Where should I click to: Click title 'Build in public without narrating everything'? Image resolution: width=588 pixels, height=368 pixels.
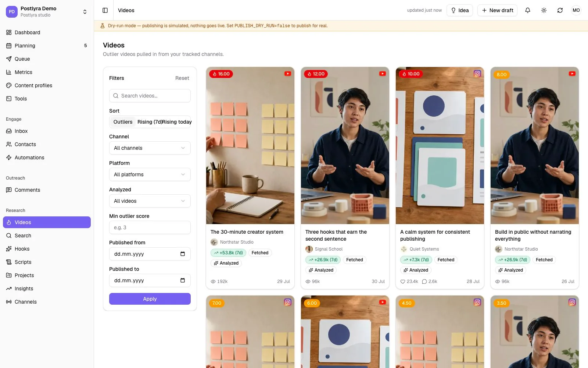pyautogui.click(x=533, y=235)
